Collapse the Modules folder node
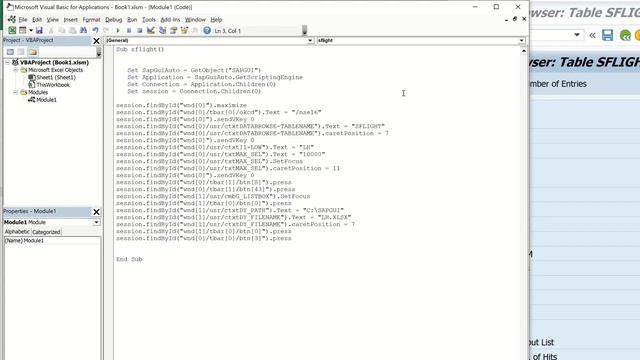 16,92
